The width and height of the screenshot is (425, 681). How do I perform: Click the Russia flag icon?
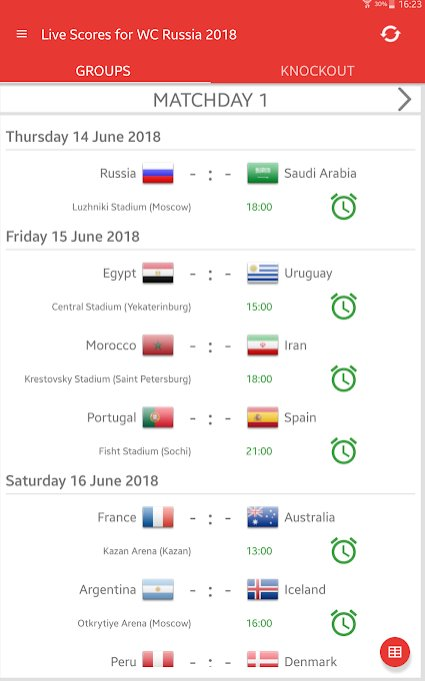(x=158, y=173)
